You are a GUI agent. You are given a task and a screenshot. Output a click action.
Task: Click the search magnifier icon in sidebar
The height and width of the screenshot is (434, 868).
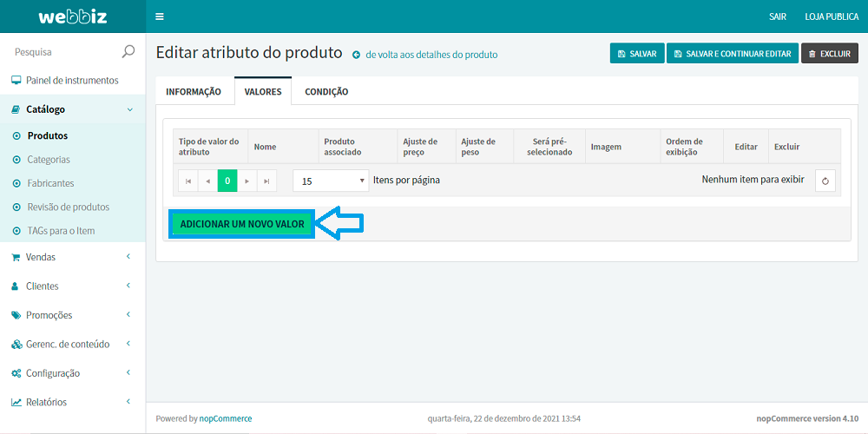(128, 51)
